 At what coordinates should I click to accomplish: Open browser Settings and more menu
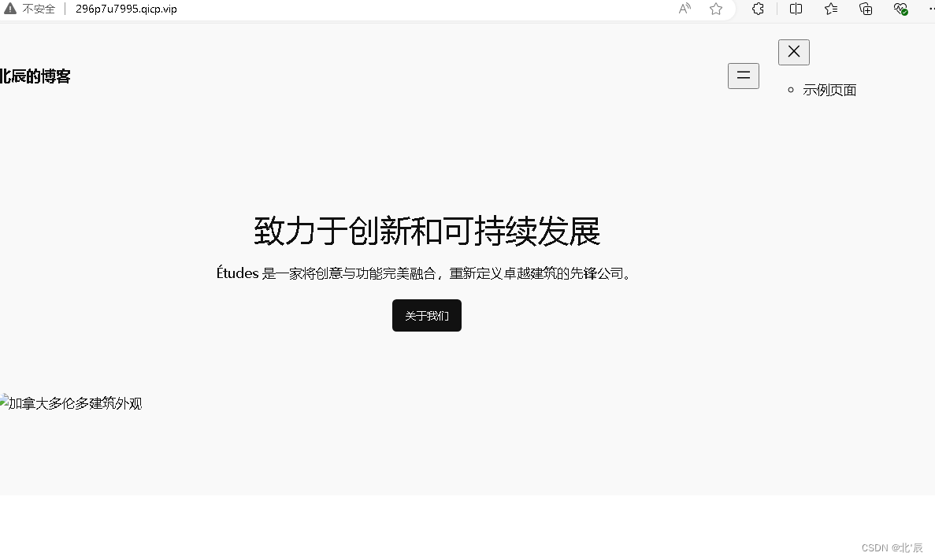(x=931, y=9)
